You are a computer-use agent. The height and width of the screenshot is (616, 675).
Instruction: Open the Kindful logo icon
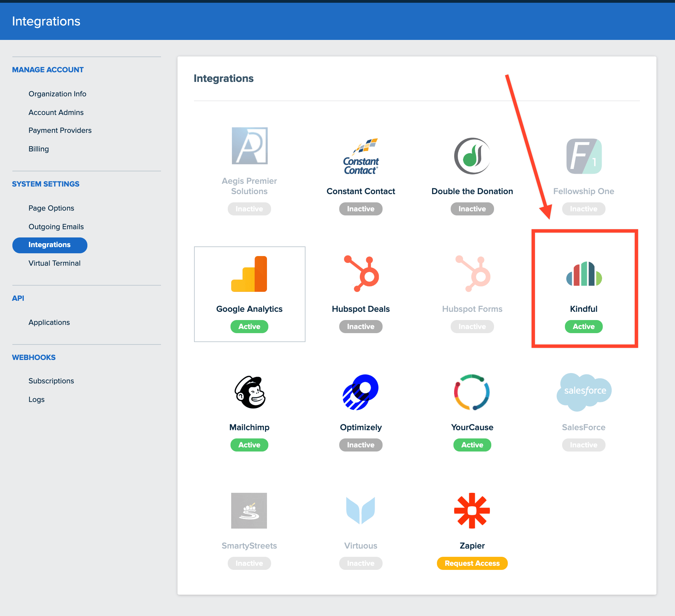pos(584,274)
